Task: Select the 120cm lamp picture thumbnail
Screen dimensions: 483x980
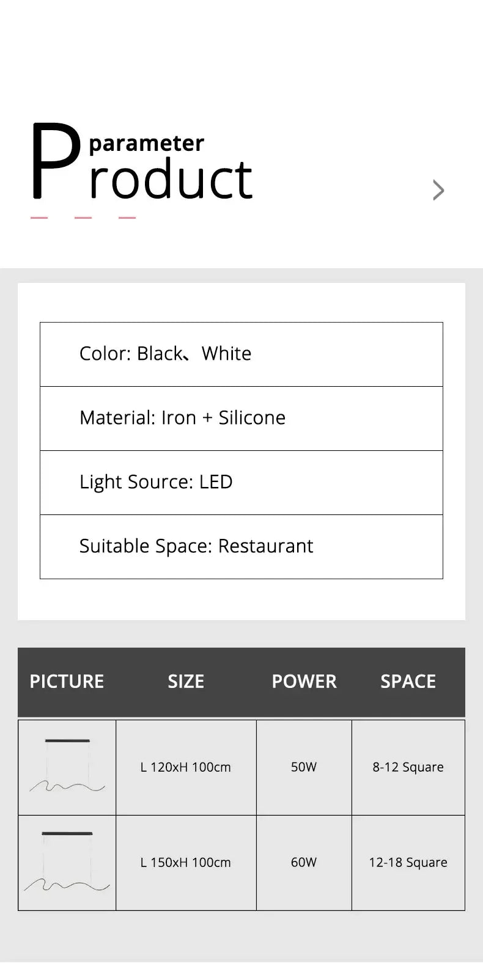Action: [x=67, y=767]
